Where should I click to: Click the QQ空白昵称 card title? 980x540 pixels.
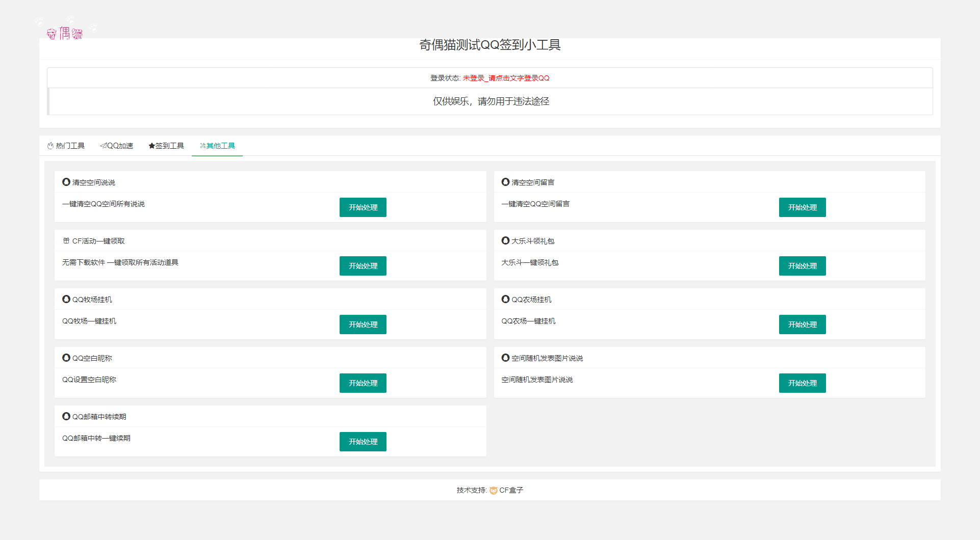(92, 358)
